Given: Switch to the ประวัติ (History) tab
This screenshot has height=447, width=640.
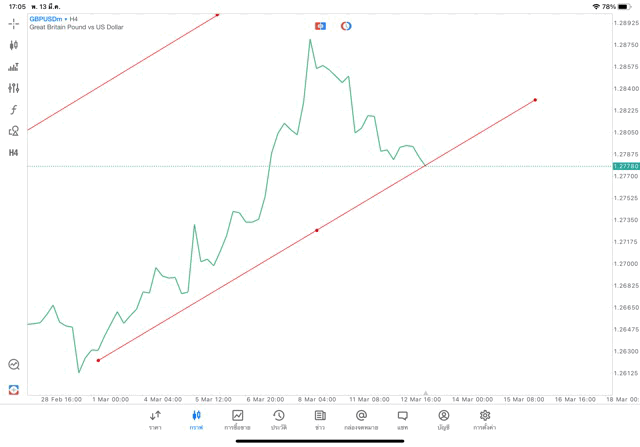Looking at the screenshot, I should [279, 419].
